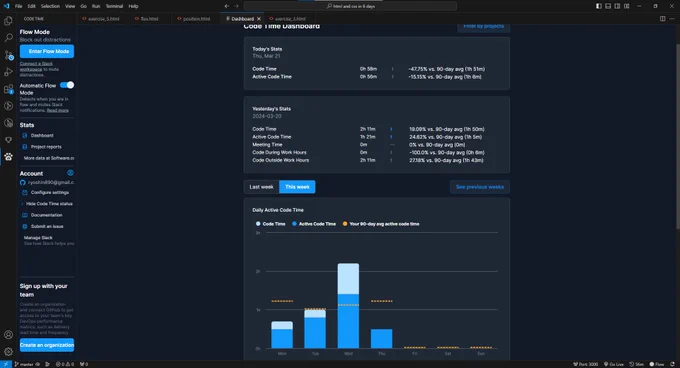This screenshot has width=680, height=368.
Task: Click the errors and warnings status indicator
Action: pyautogui.click(x=65, y=364)
